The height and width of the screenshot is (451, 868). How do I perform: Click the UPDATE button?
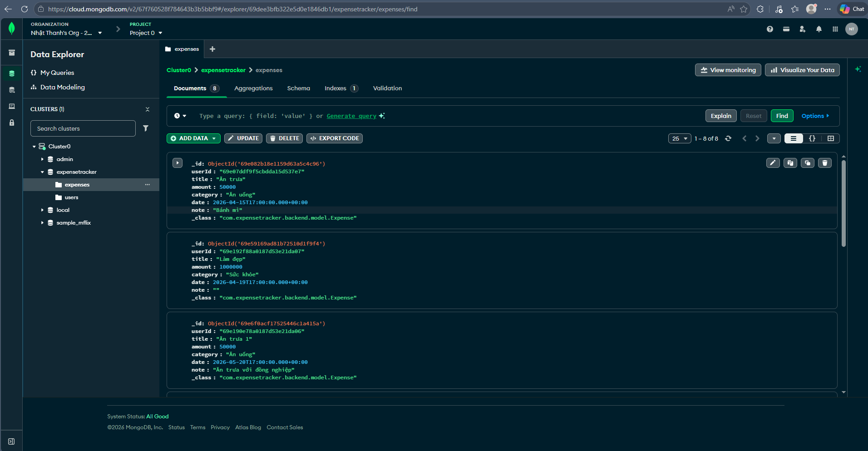pyautogui.click(x=243, y=138)
